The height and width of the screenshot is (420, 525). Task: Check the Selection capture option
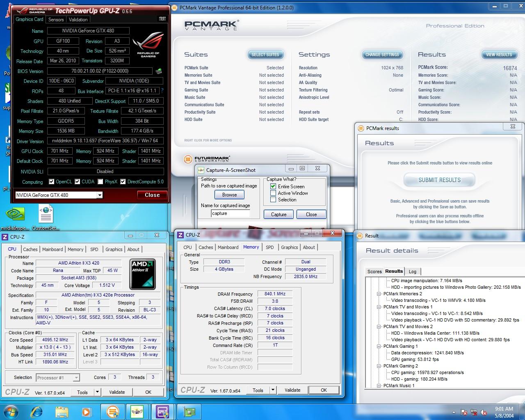click(x=273, y=199)
